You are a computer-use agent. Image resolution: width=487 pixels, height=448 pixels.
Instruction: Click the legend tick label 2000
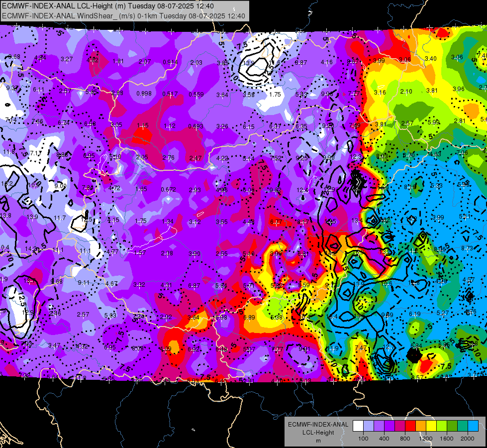coord(468,439)
